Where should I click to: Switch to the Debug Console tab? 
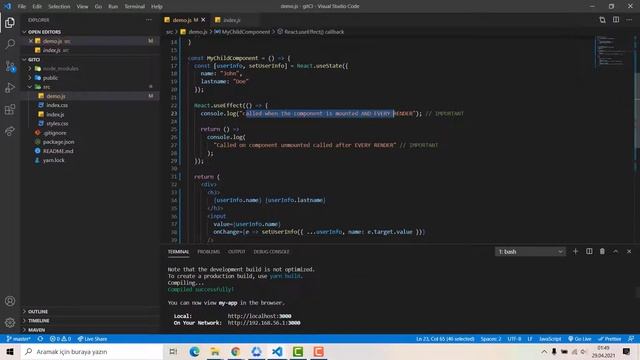[x=271, y=252]
